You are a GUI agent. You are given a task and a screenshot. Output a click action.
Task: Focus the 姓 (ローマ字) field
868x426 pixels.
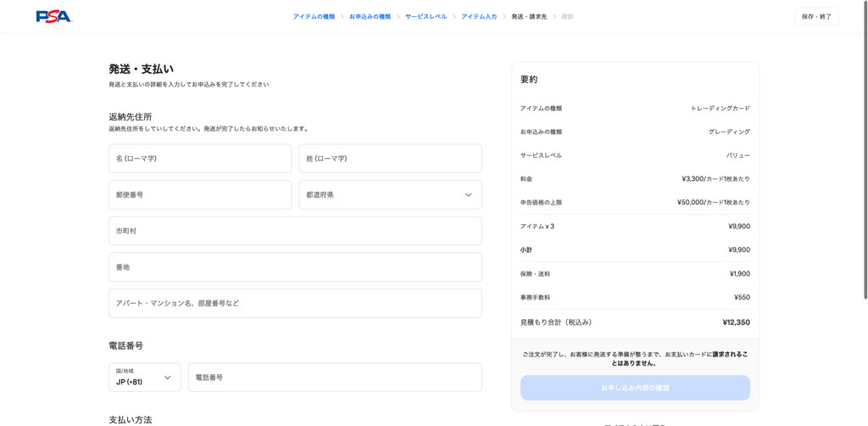point(390,159)
